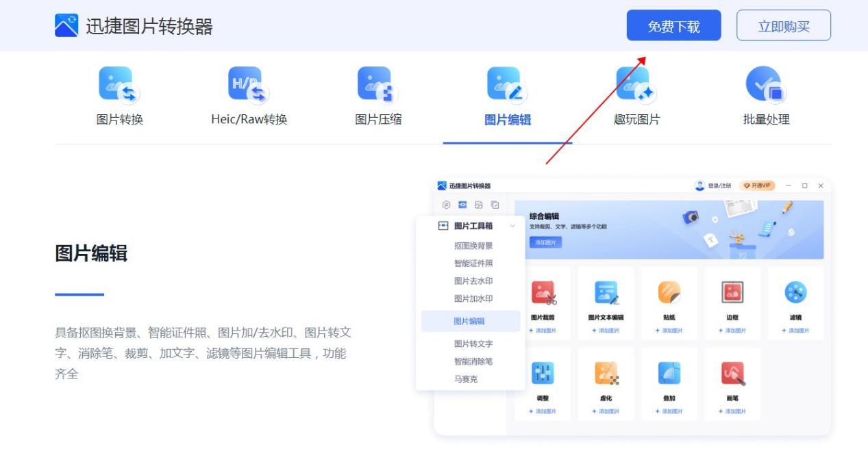Open 图片加水印 in the toolbox menu
This screenshot has height=462, width=868.
473,299
